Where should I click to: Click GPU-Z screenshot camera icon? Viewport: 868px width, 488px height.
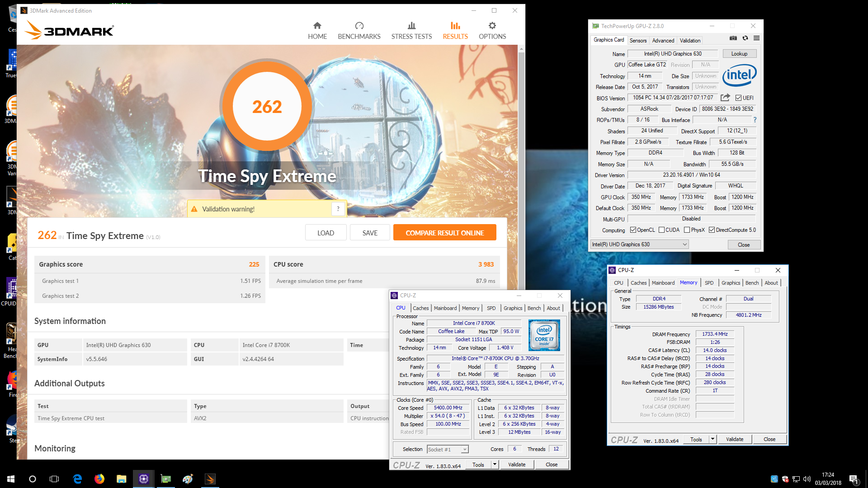coord(733,38)
